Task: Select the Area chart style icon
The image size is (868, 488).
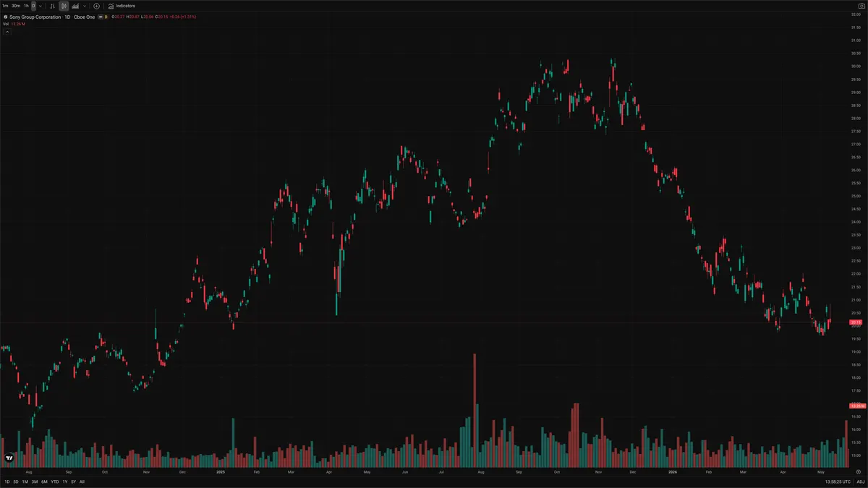Action: point(75,6)
